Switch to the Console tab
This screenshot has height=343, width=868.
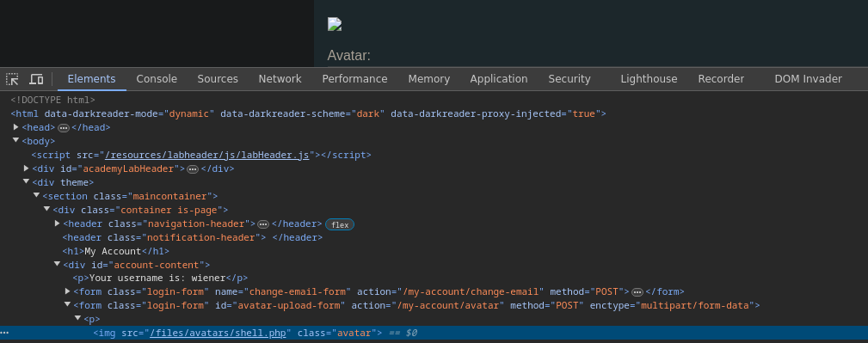(x=157, y=79)
